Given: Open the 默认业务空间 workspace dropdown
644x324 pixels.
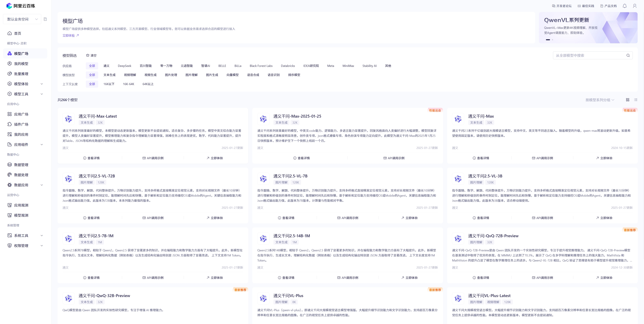Looking at the screenshot, I should [22, 19].
